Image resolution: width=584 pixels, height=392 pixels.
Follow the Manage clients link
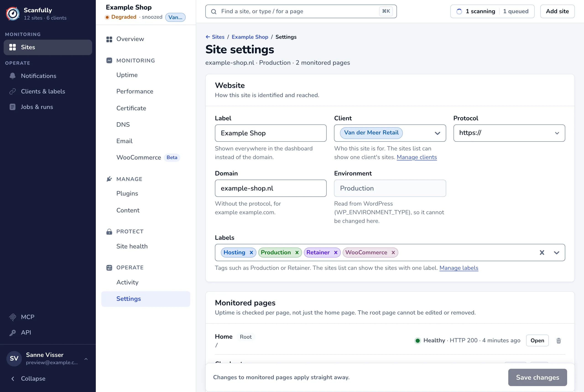(x=417, y=157)
